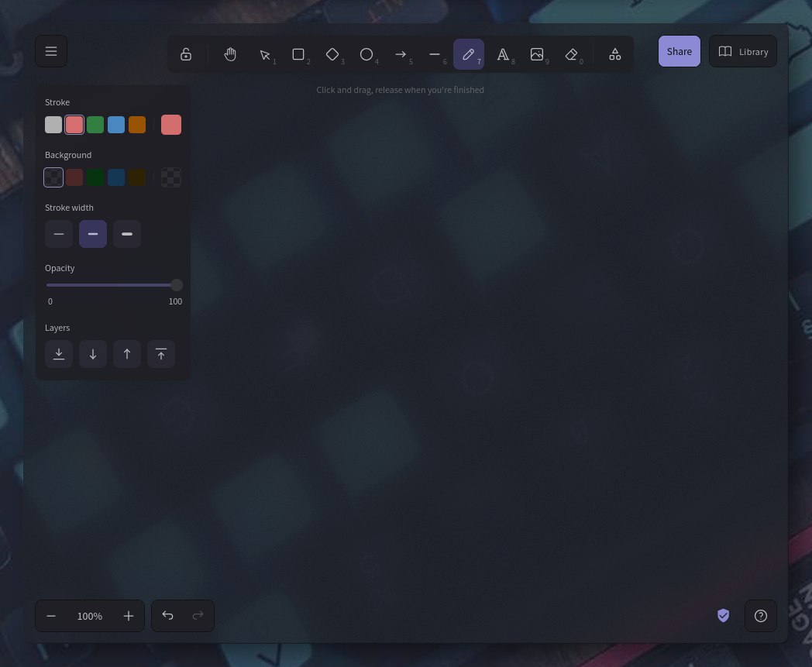Screen dimensions: 812x667
Task: Select the Draw pencil tool
Action: click(x=469, y=54)
